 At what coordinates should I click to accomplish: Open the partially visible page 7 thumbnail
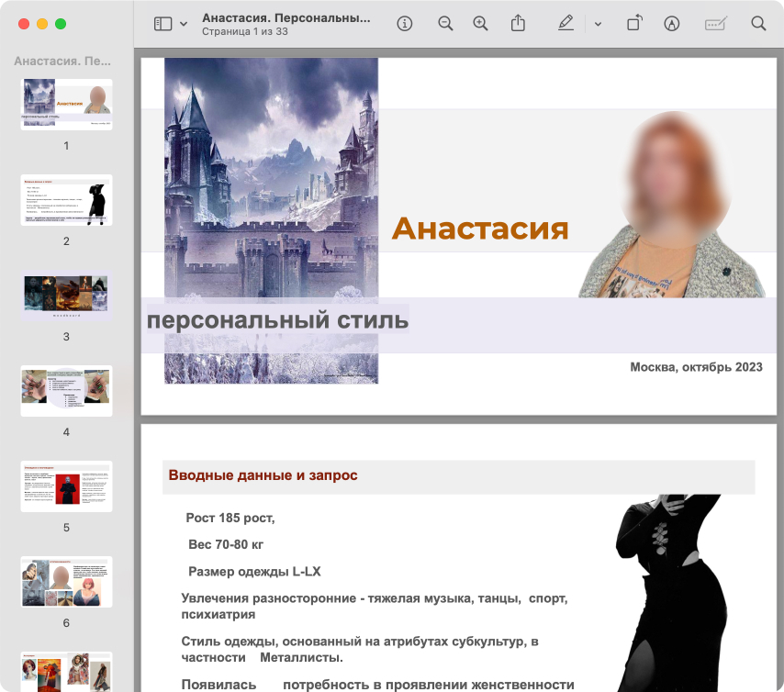click(66, 672)
